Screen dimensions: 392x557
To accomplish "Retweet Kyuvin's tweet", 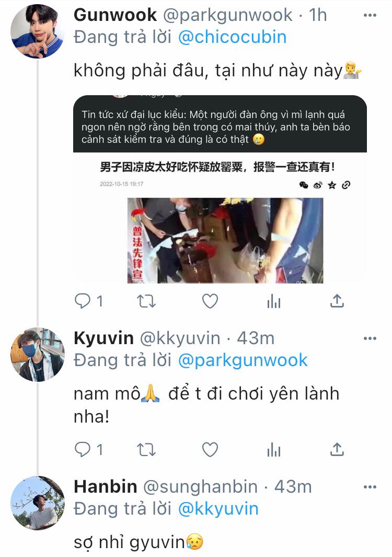I will pos(146,450).
